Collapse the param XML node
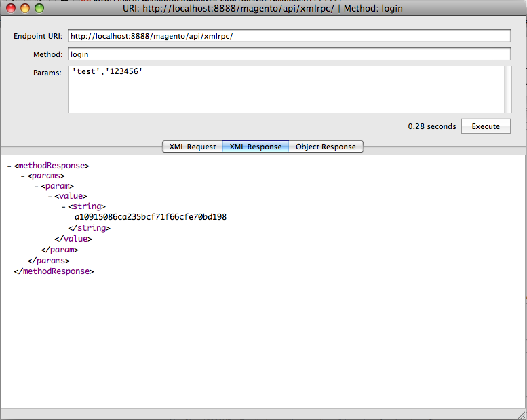 tap(37, 187)
